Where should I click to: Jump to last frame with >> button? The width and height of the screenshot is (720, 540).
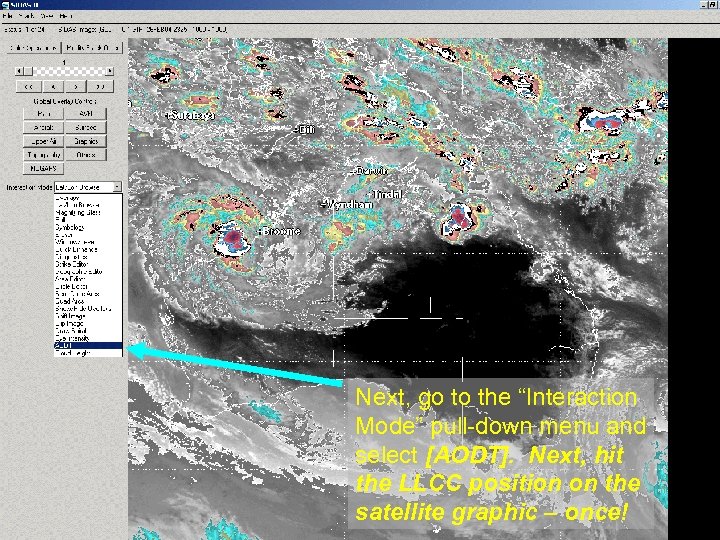(x=100, y=86)
